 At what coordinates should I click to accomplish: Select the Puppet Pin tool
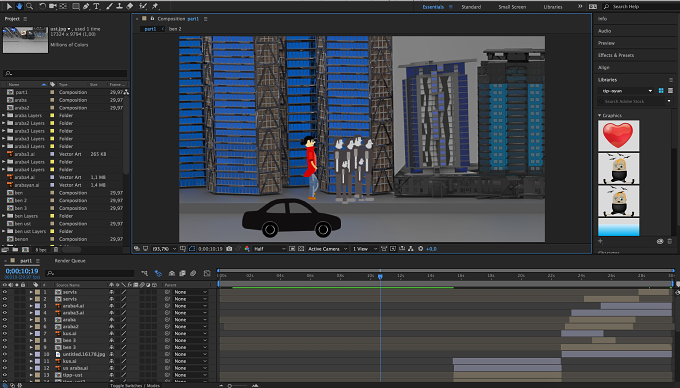(x=155, y=6)
